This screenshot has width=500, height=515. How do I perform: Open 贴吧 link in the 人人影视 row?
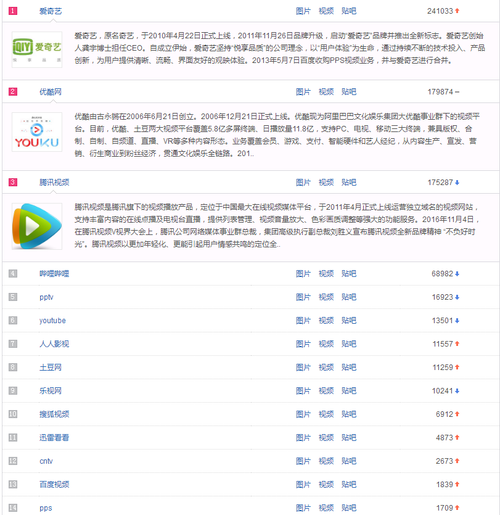(349, 344)
